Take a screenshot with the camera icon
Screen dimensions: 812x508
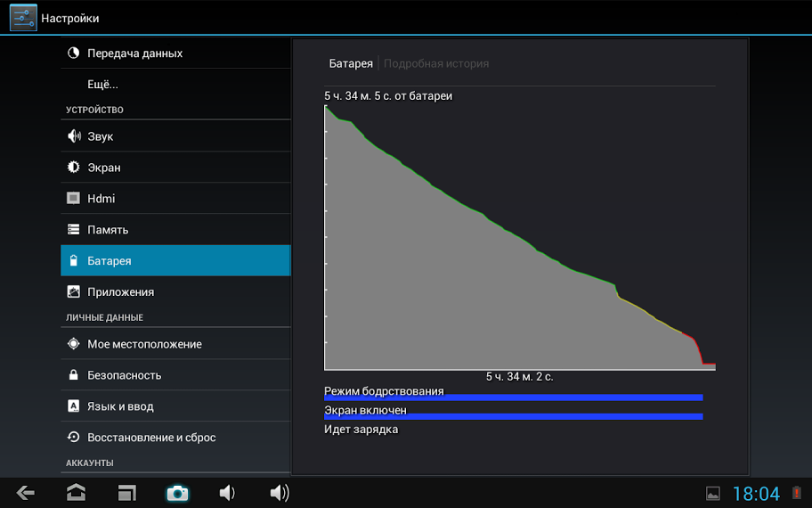177,493
